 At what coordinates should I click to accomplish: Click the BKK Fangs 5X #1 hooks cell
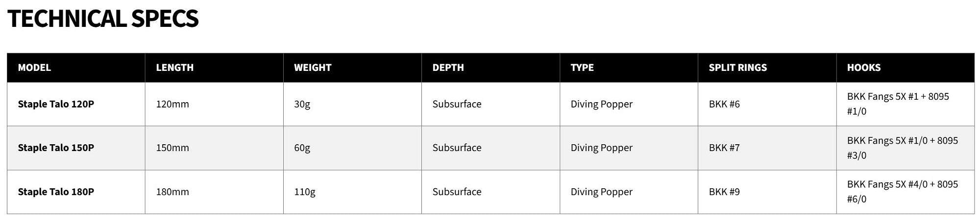[898, 104]
